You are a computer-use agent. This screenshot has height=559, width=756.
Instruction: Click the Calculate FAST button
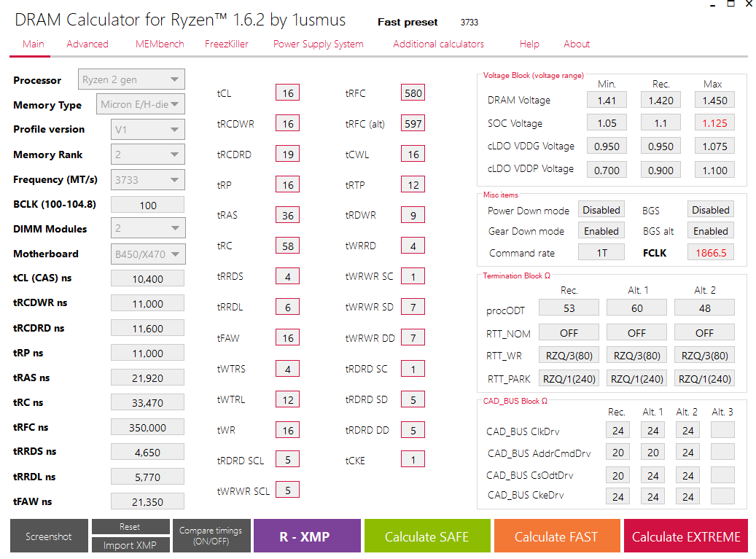[x=556, y=536]
